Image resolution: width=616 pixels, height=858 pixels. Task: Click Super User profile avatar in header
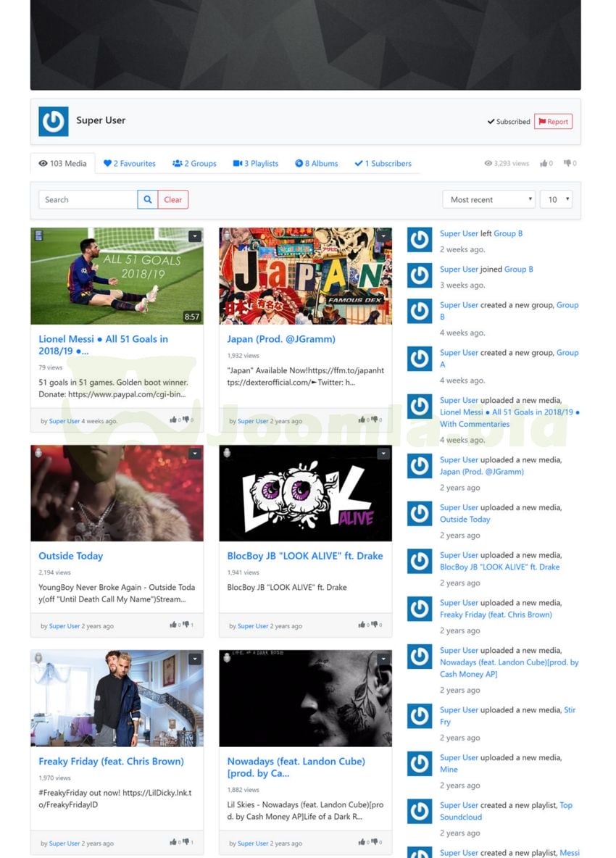(54, 122)
